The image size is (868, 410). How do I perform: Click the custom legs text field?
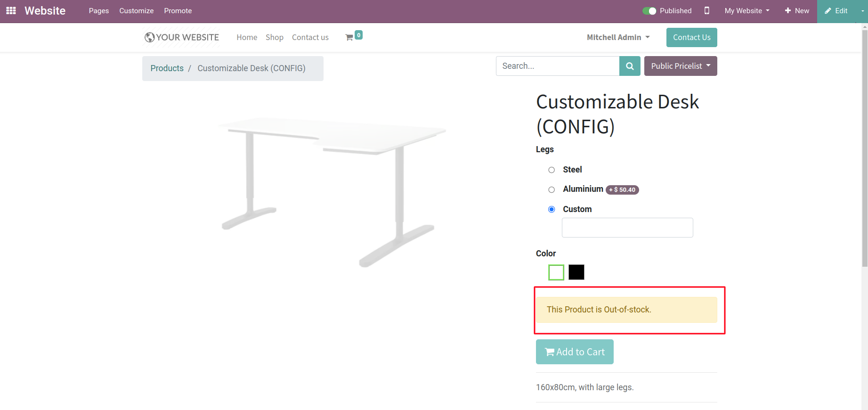[x=627, y=228]
